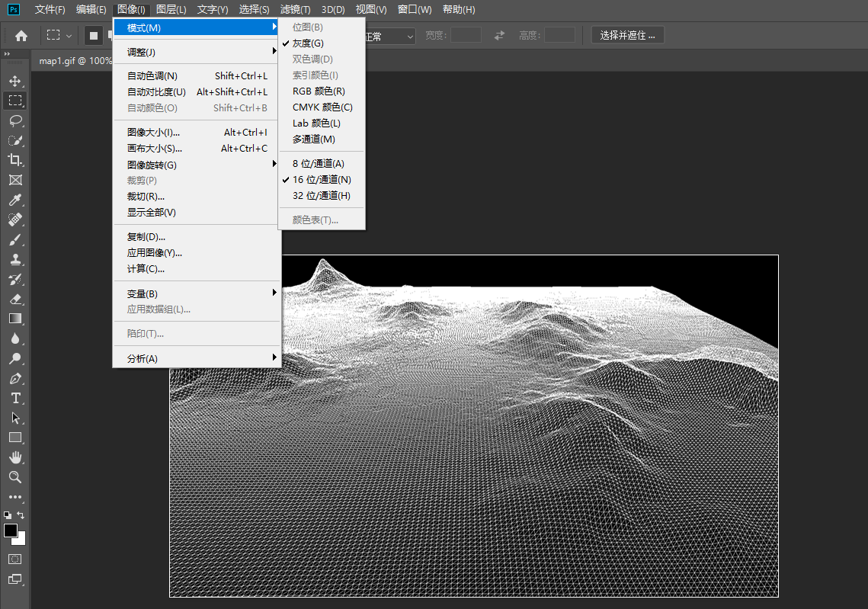868x609 pixels.
Task: Select the Pen tool
Action: tap(15, 379)
